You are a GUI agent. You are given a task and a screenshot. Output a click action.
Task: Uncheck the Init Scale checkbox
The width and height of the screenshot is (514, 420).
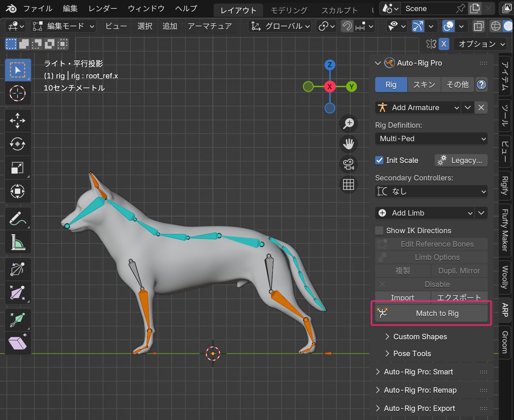[379, 160]
